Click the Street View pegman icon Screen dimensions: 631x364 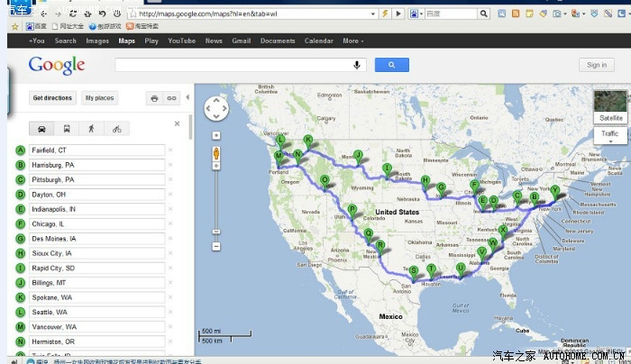click(x=216, y=154)
